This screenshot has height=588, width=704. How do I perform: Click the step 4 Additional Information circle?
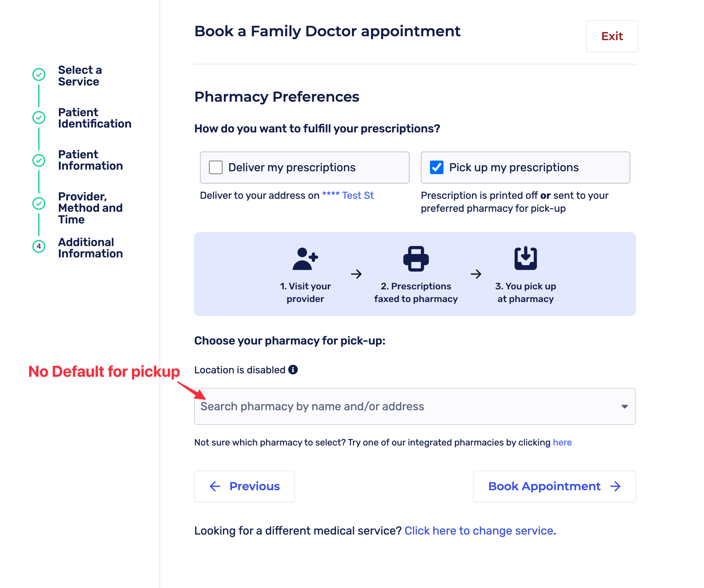[39, 246]
